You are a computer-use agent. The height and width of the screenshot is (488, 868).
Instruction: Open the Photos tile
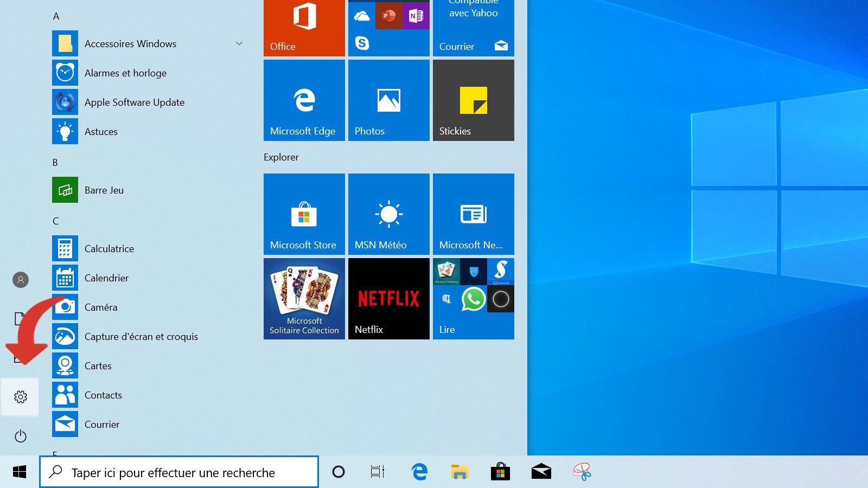point(388,100)
